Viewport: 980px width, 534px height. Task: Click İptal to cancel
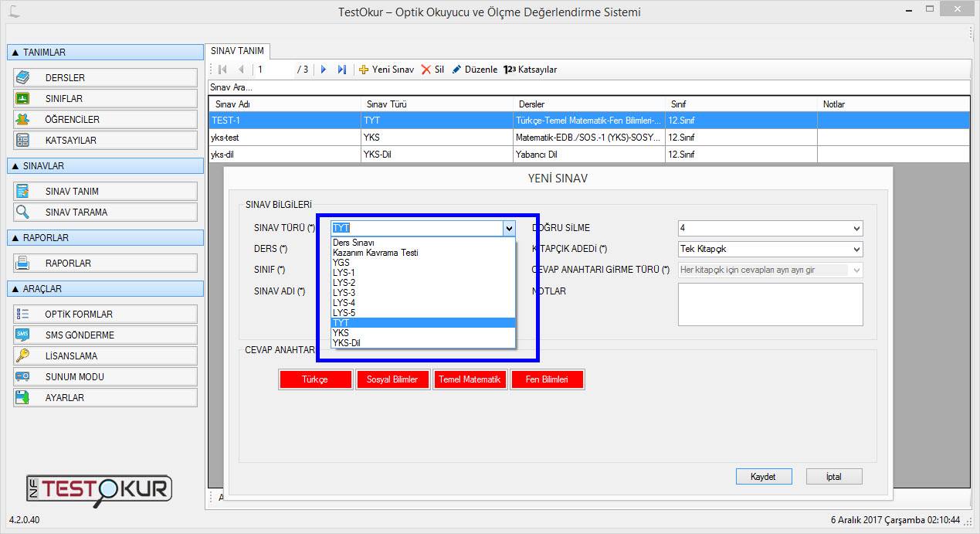(834, 477)
